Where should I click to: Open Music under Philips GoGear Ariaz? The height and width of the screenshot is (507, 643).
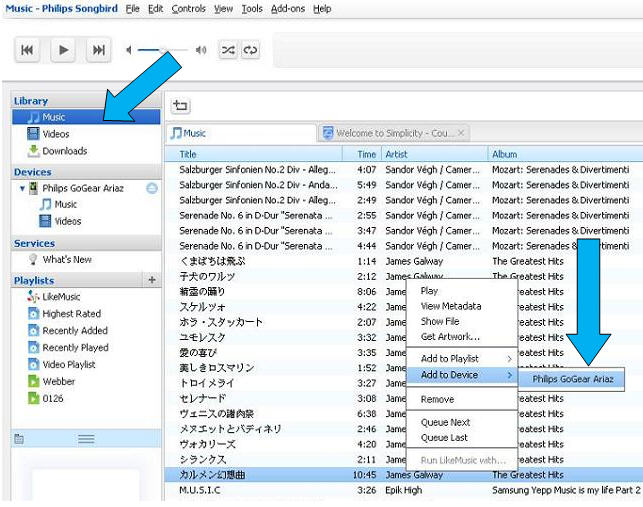pyautogui.click(x=65, y=204)
